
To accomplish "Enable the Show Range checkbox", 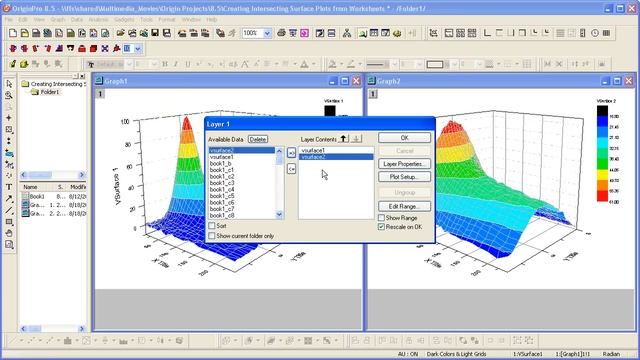I will [x=381, y=218].
